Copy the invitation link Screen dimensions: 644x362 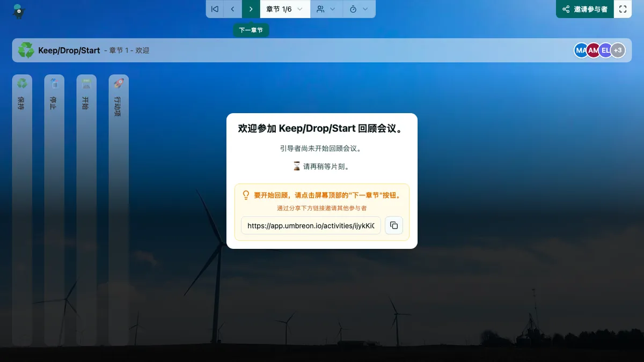coord(394,226)
